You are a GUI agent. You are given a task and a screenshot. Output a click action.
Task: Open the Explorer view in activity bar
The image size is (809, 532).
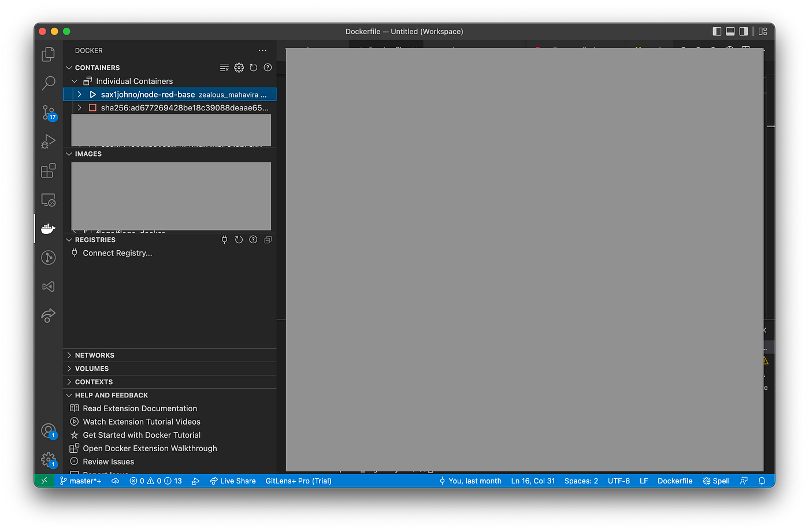pos(49,54)
